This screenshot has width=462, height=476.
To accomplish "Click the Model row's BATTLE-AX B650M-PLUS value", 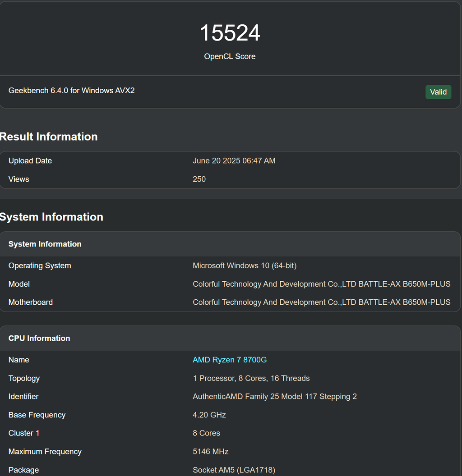I will pyautogui.click(x=321, y=284).
